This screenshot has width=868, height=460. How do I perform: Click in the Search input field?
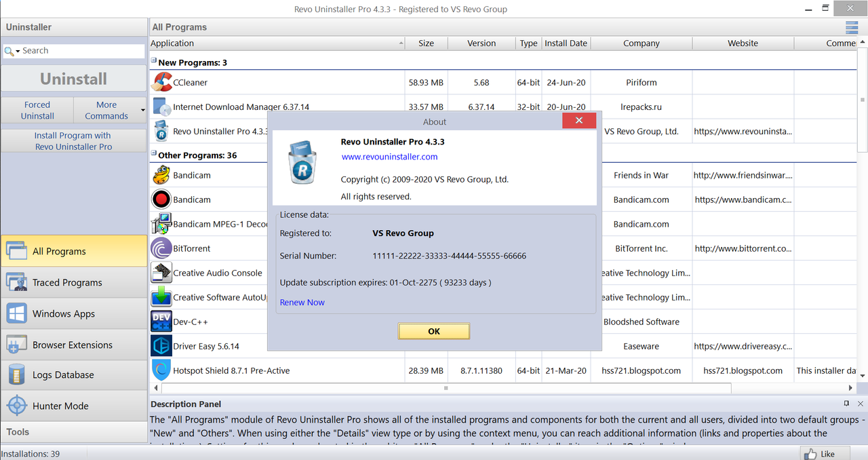click(82, 51)
